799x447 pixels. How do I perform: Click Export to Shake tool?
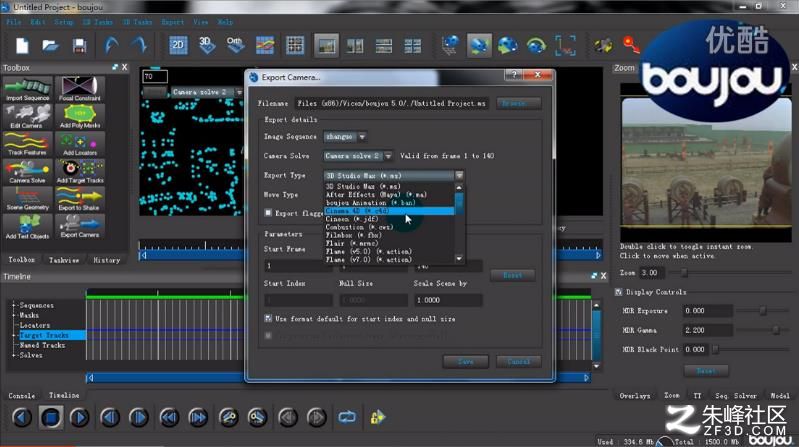coord(79,199)
